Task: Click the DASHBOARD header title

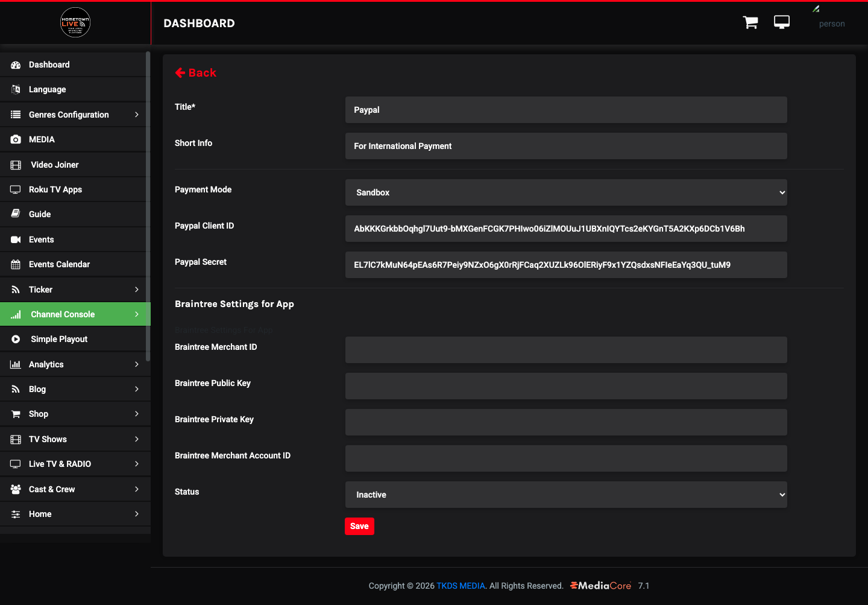Action: (x=199, y=23)
